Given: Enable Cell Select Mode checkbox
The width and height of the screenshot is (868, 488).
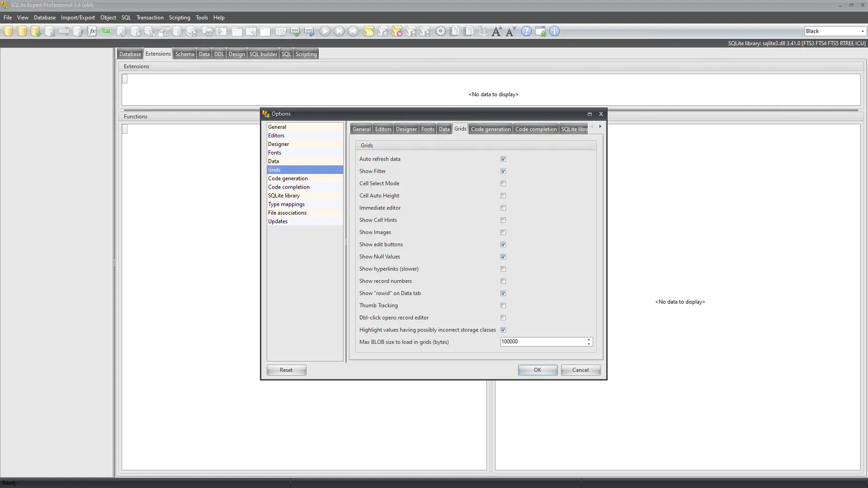Looking at the screenshot, I should [503, 183].
